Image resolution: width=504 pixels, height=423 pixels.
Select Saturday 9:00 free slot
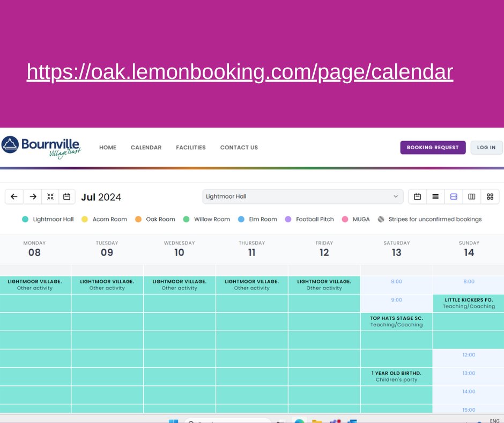point(397,303)
